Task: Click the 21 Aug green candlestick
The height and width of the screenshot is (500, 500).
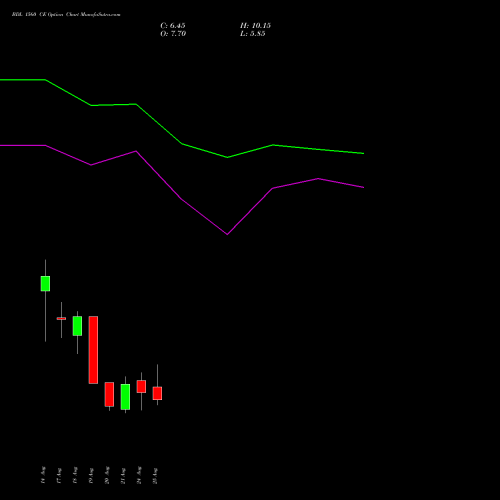Action: point(125,397)
